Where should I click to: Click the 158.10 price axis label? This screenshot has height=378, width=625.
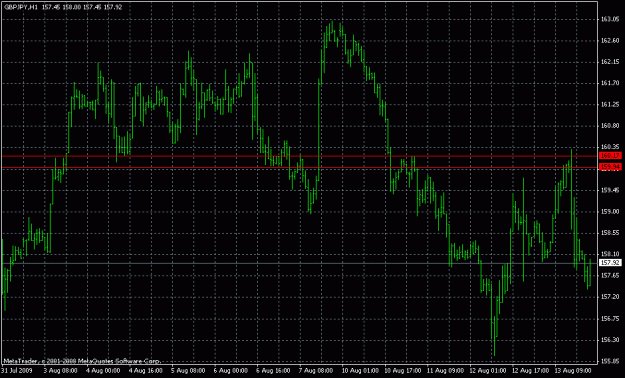click(610, 254)
